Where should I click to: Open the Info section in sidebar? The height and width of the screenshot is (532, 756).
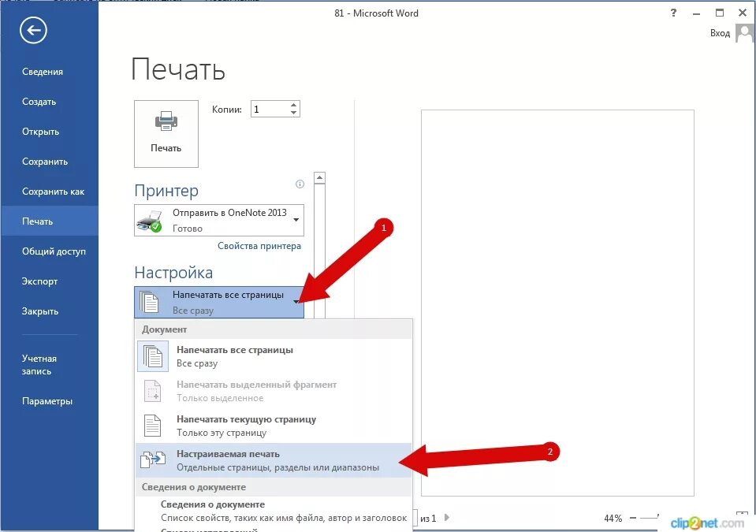(x=43, y=72)
